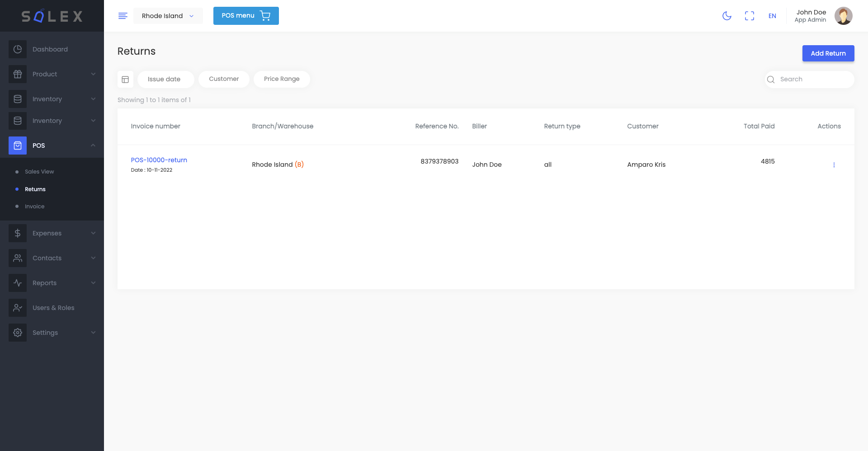Select the Contacts people icon
This screenshot has width=868, height=451.
coord(18,258)
